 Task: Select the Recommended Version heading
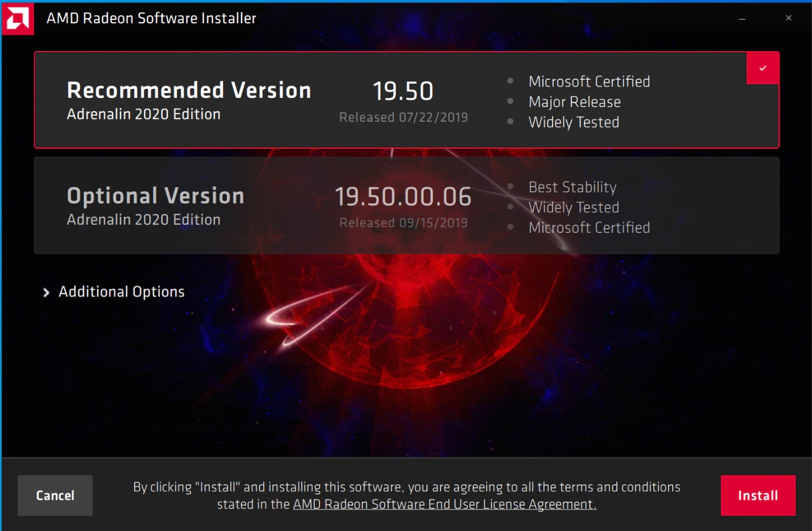coord(189,90)
